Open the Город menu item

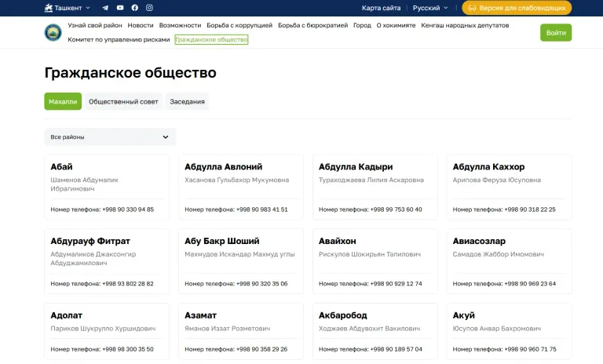(362, 25)
